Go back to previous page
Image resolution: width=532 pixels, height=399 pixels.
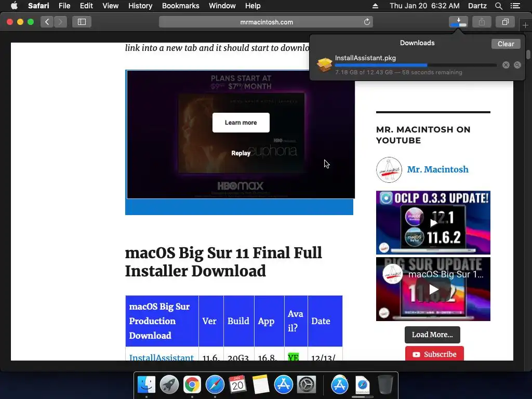click(47, 22)
